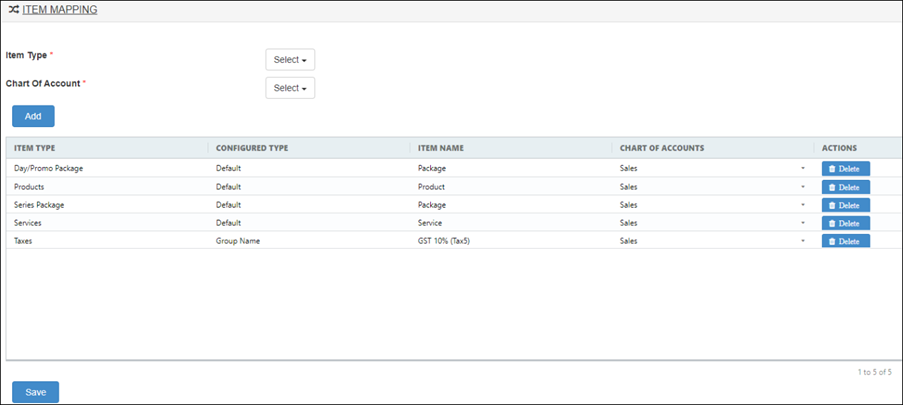Click the Product item name cell
Viewport: 903px width, 405px height.
pyautogui.click(x=431, y=187)
